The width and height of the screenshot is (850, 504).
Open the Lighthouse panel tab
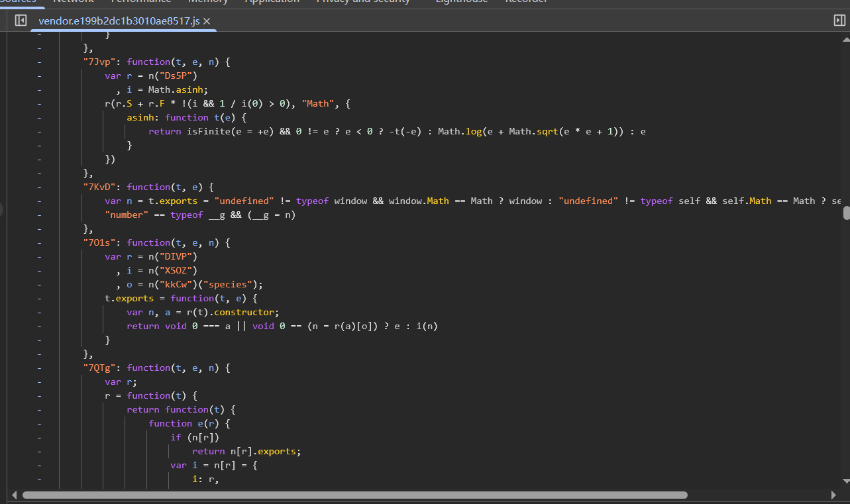461,1
